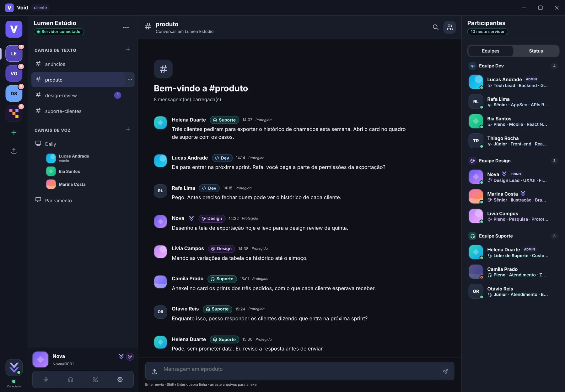
Task: Open the suporte-clientes channel
Action: pos(83,111)
